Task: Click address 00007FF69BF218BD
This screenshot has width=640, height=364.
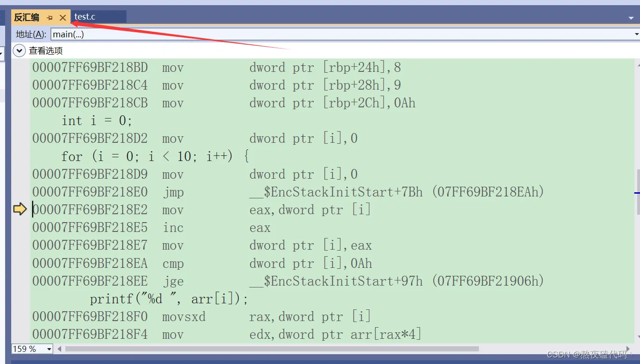Action: pyautogui.click(x=90, y=68)
